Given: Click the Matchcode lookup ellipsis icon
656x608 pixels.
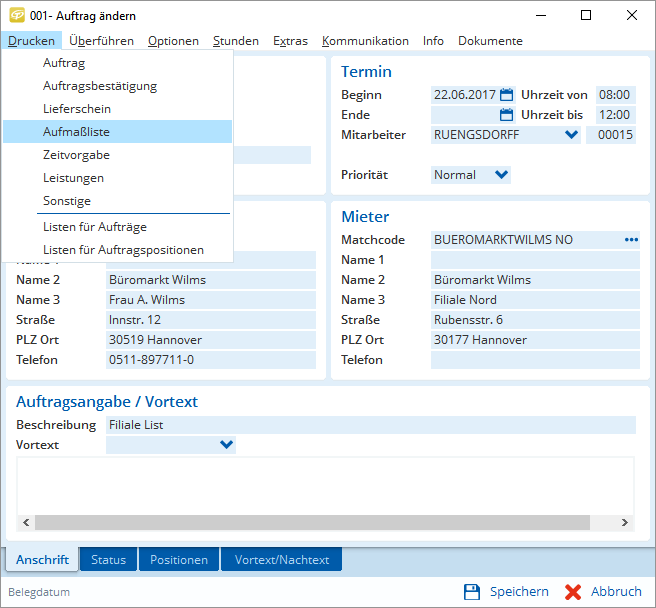Looking at the screenshot, I should pyautogui.click(x=631, y=240).
